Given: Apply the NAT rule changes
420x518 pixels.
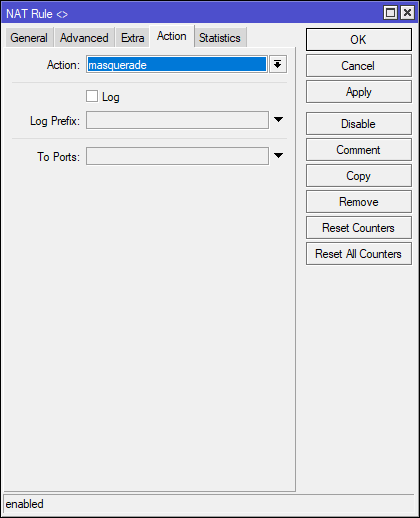Looking at the screenshot, I should point(359,92).
